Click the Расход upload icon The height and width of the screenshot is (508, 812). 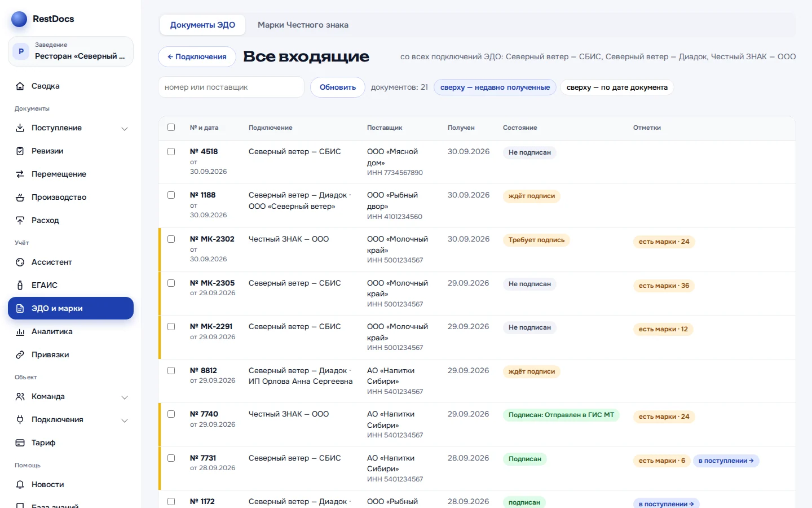pos(20,221)
